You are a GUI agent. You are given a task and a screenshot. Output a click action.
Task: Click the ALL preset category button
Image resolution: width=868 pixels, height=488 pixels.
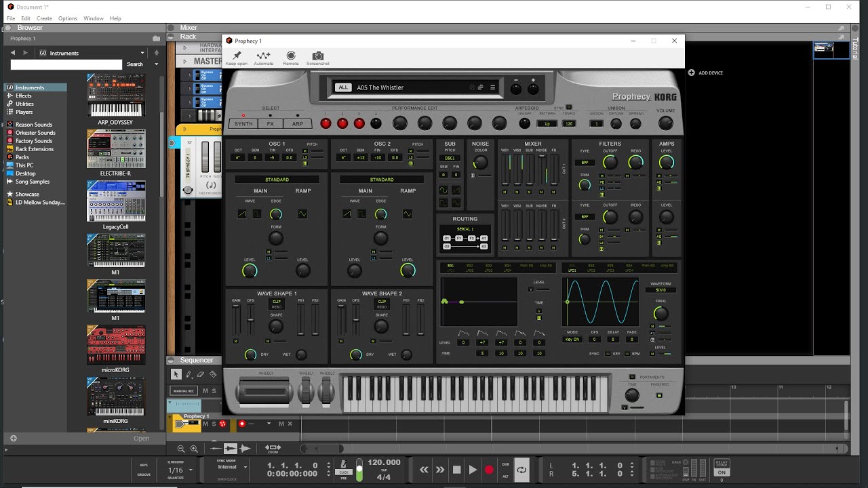click(343, 87)
